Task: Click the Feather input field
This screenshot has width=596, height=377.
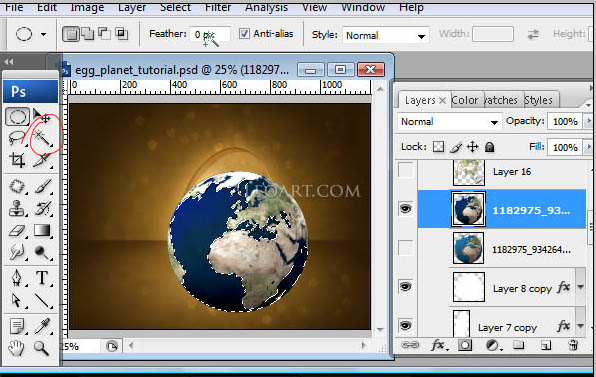Action: point(210,34)
